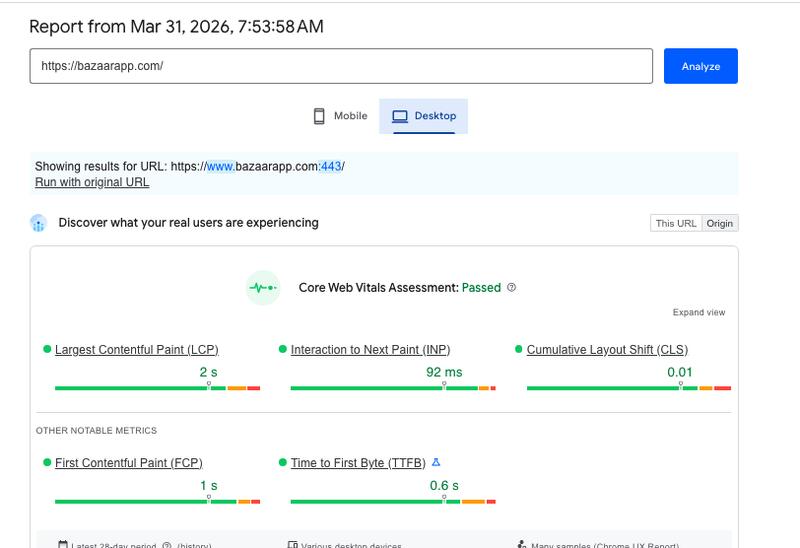Click the Core Web Vitals pulse icon
Viewport: 800px width, 548px height.
(263, 288)
